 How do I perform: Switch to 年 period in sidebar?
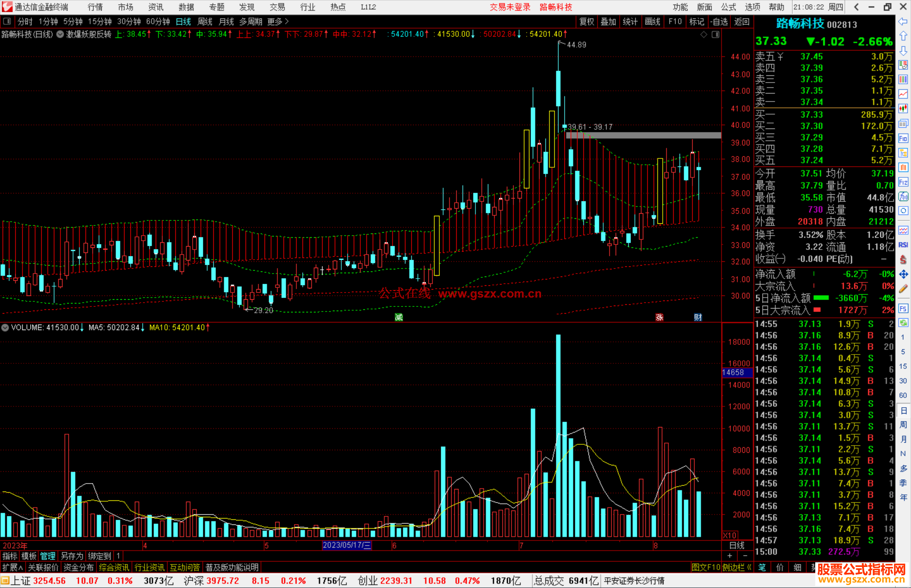click(903, 497)
